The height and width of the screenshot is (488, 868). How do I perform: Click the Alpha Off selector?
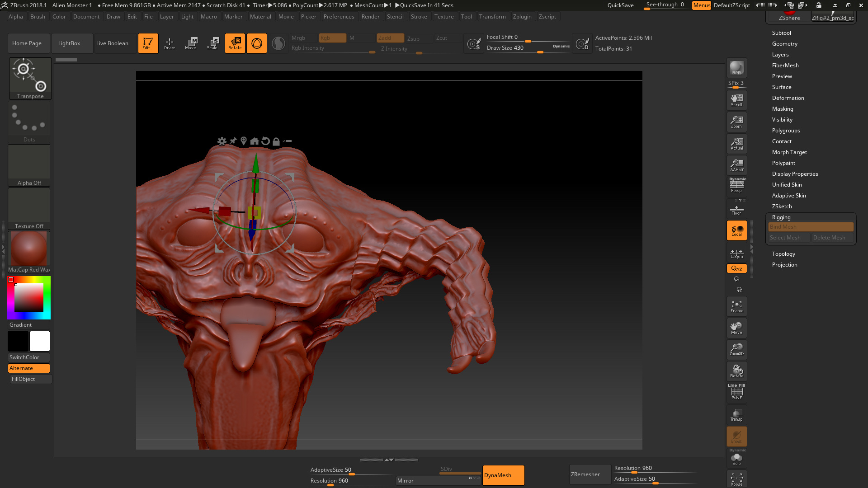pyautogui.click(x=29, y=165)
